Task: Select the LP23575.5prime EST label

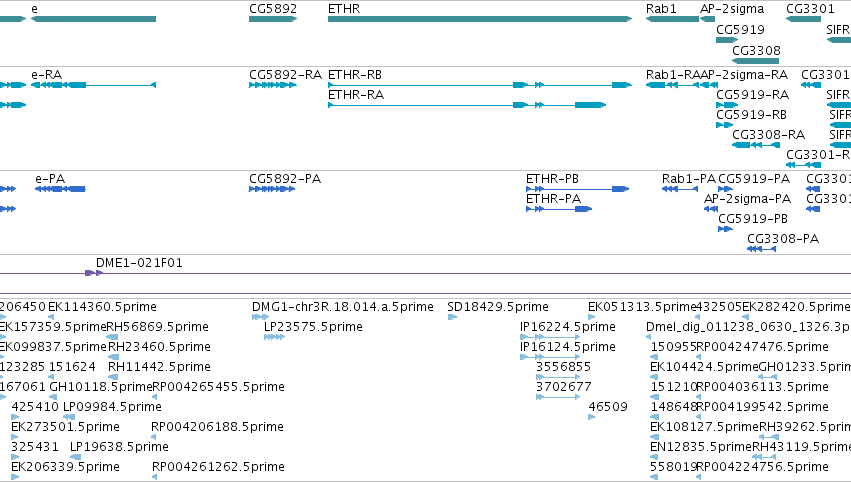Action: click(313, 327)
